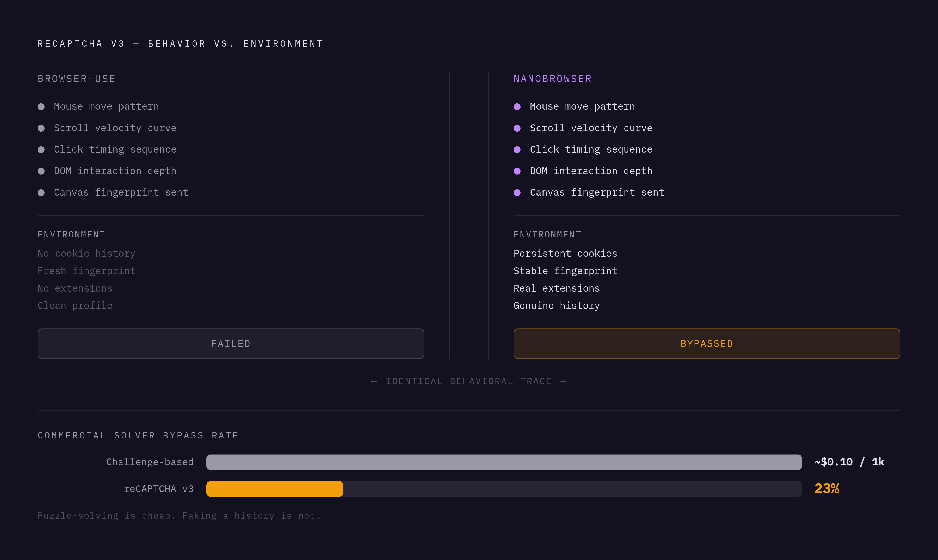938x560 pixels.
Task: Click the 'No cookie history' line
Action: [x=87, y=254]
